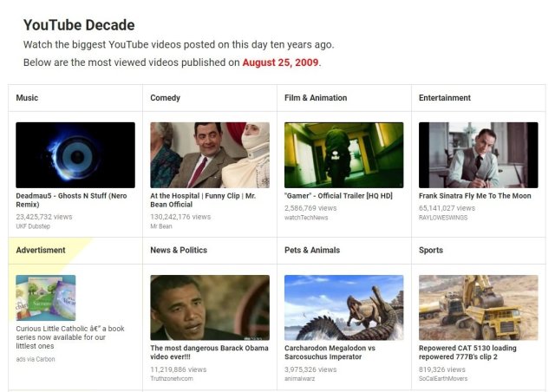Viewport: 555px width, 392px height.
Task: Click the watchTechNews channel name
Action: tap(306, 218)
